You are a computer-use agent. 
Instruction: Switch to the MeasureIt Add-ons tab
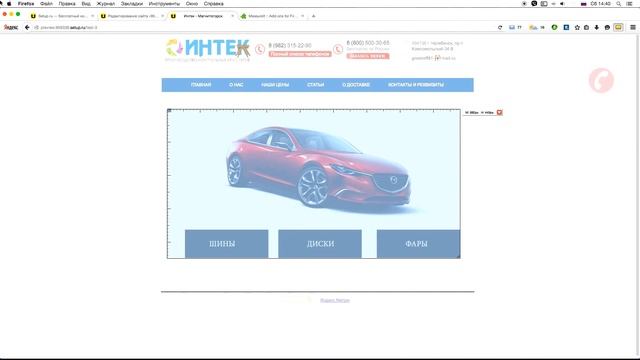point(272,16)
